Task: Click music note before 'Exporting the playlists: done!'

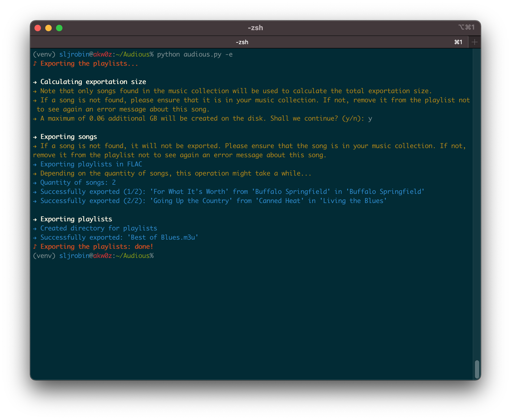Action: pyautogui.click(x=35, y=247)
